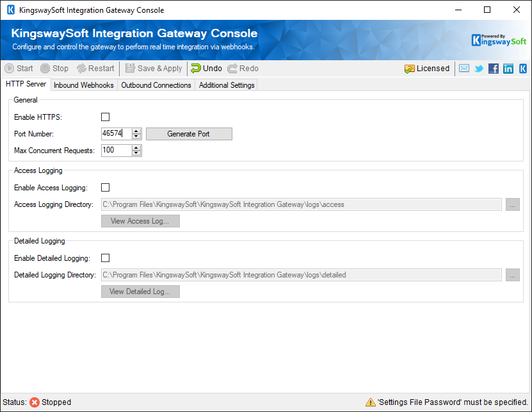Decrease Max Concurrent Requests with down arrow
This screenshot has height=412, width=532.
coord(136,153)
